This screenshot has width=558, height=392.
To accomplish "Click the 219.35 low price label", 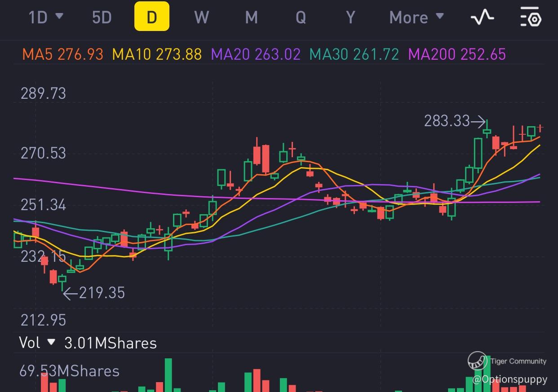I will (102, 293).
